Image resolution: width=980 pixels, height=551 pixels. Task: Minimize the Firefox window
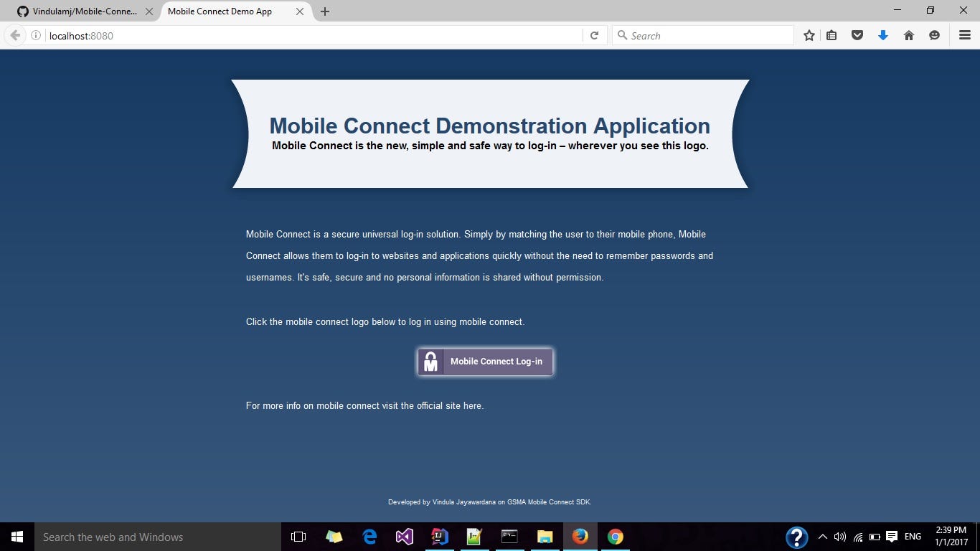897,10
